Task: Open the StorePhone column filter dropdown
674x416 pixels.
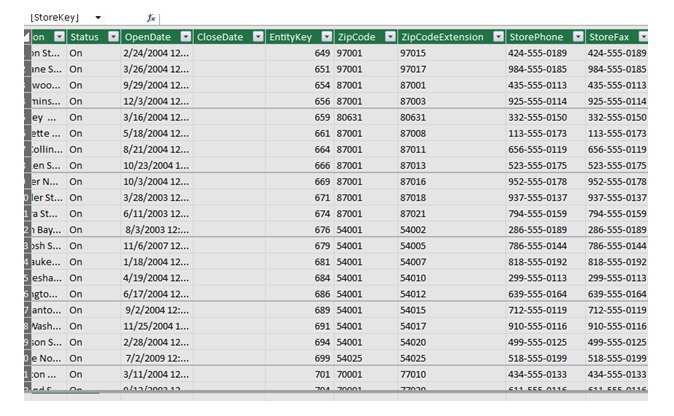Action: (578, 37)
